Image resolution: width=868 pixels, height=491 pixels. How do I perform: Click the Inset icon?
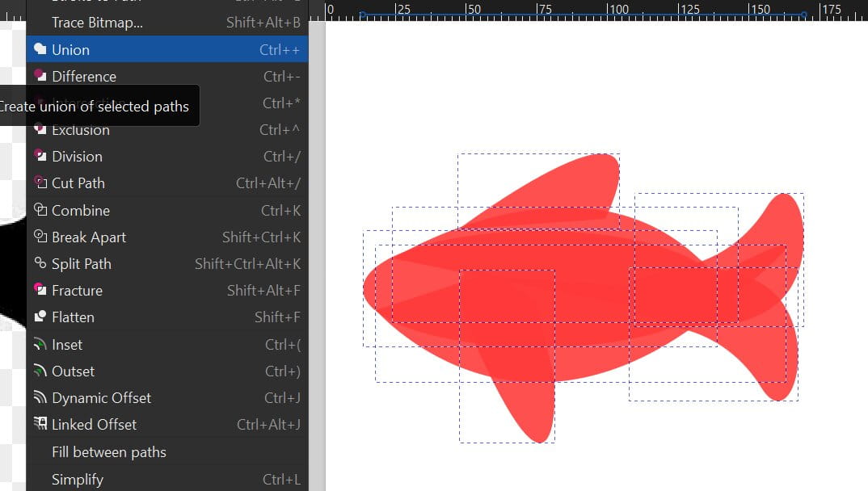pyautogui.click(x=40, y=344)
